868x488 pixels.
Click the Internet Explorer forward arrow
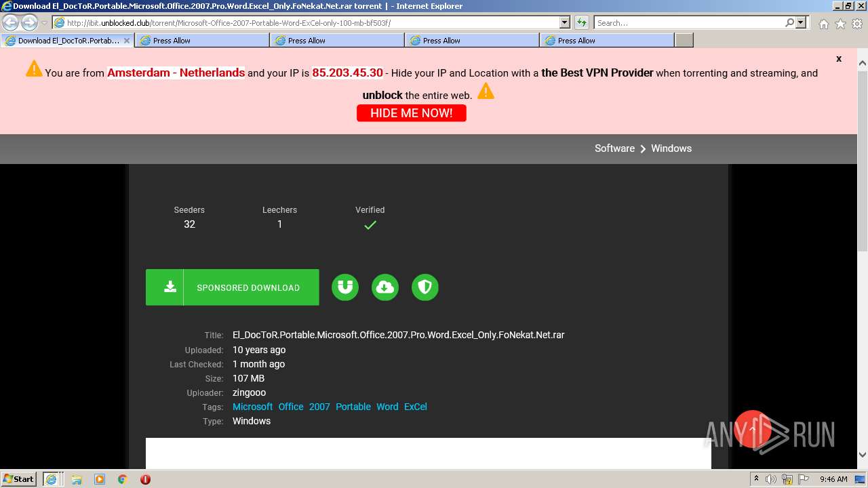pyautogui.click(x=29, y=22)
